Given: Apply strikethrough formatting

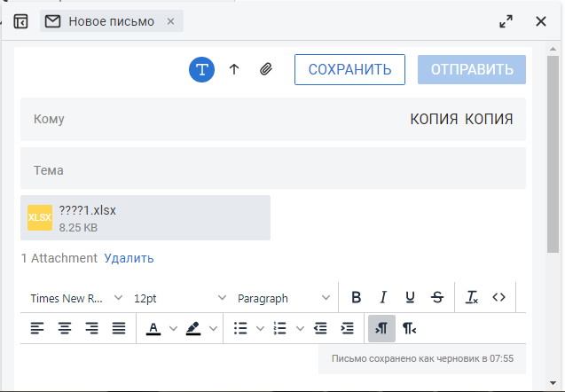Looking at the screenshot, I should [437, 298].
